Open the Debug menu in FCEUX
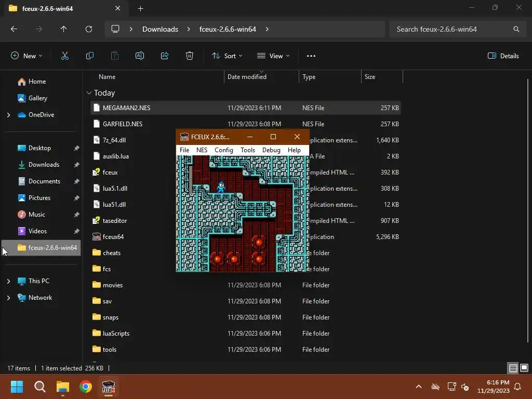 pyautogui.click(x=271, y=150)
